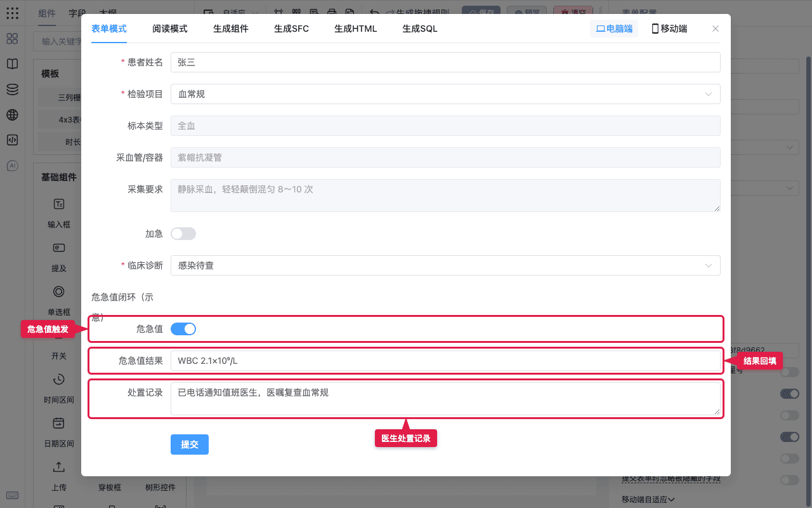Select the 树形控件 component label
Image resolution: width=812 pixels, height=508 pixels.
[x=160, y=488]
